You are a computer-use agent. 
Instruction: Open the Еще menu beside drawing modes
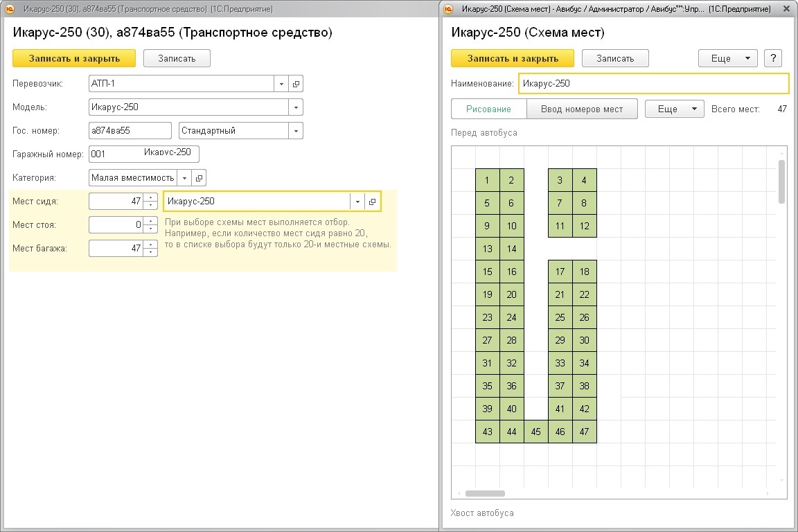(674, 109)
